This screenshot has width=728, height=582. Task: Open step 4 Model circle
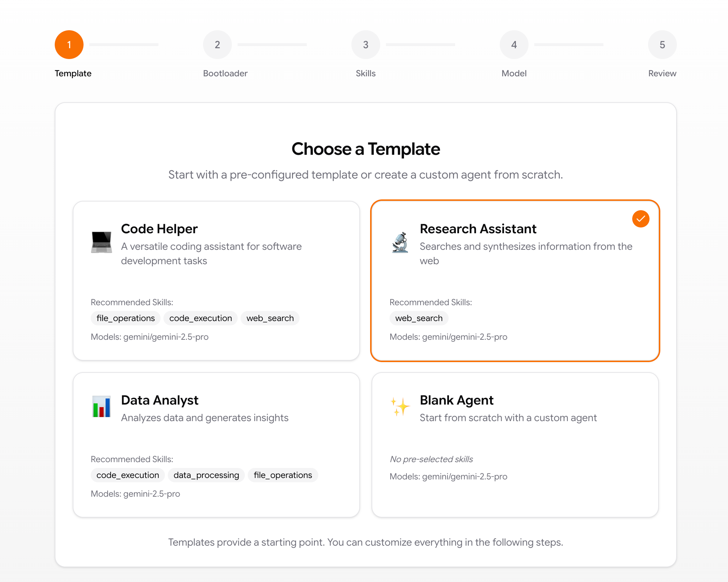(514, 45)
